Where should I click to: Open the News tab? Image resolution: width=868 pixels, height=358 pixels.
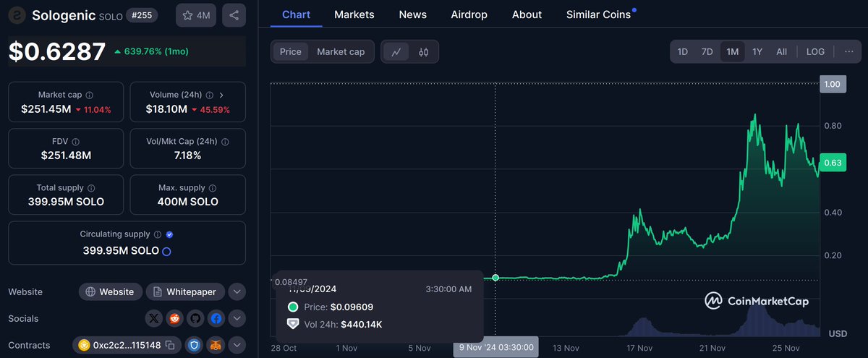tap(413, 14)
